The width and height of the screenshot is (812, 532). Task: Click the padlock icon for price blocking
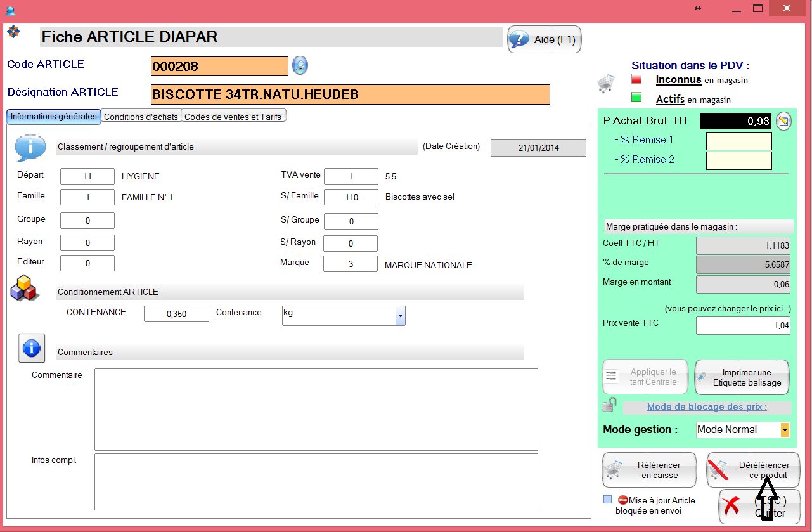point(609,405)
